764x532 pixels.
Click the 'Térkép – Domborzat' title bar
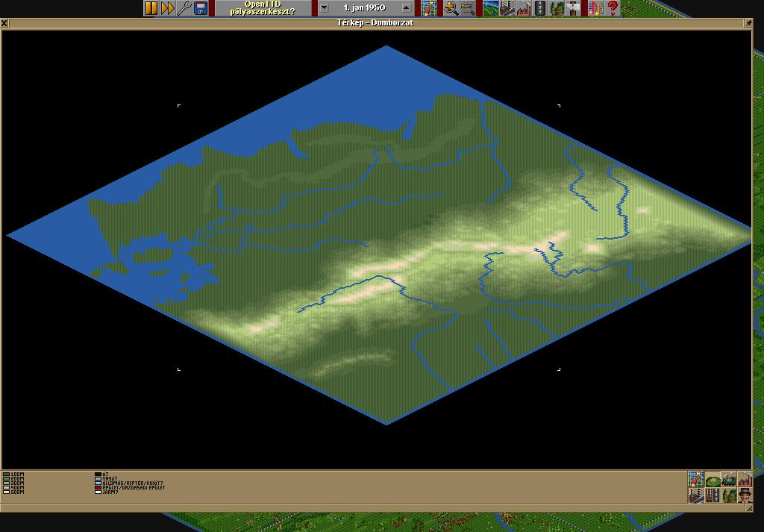[376, 23]
